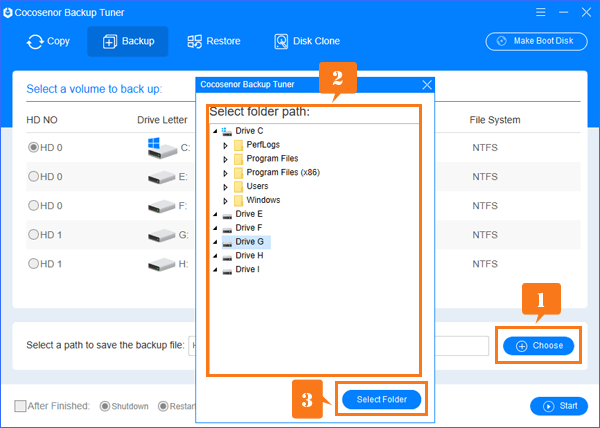Click the Windows folder icon
The width and height of the screenshot is (600, 428).
pos(238,200)
